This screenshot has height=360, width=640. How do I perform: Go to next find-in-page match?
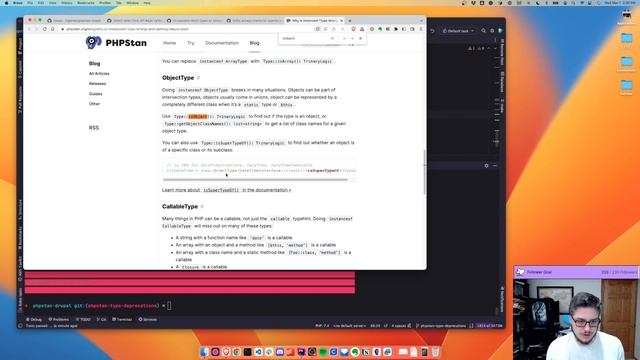coord(352,38)
